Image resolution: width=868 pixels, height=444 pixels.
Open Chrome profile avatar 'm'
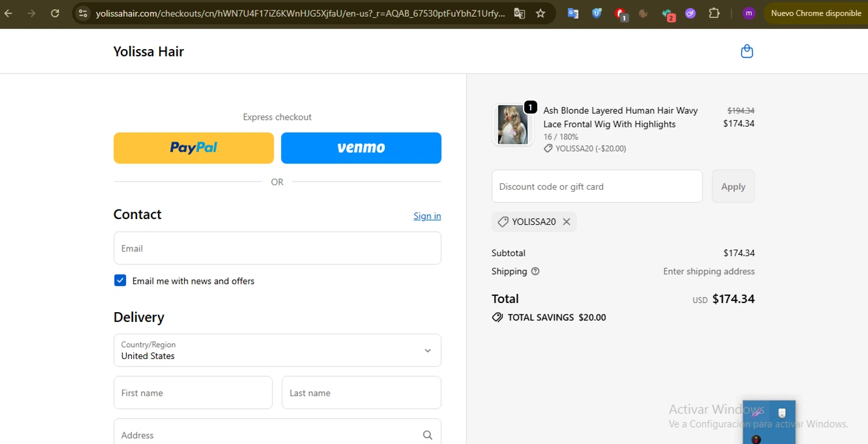point(749,13)
